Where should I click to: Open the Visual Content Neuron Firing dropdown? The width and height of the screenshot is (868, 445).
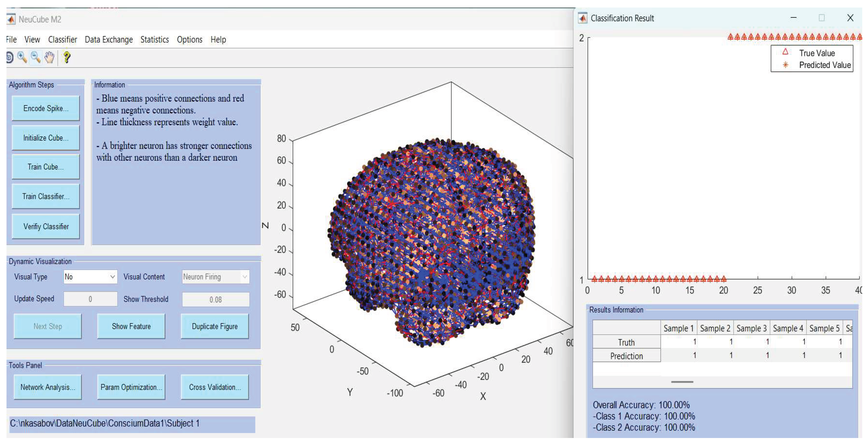(x=216, y=277)
